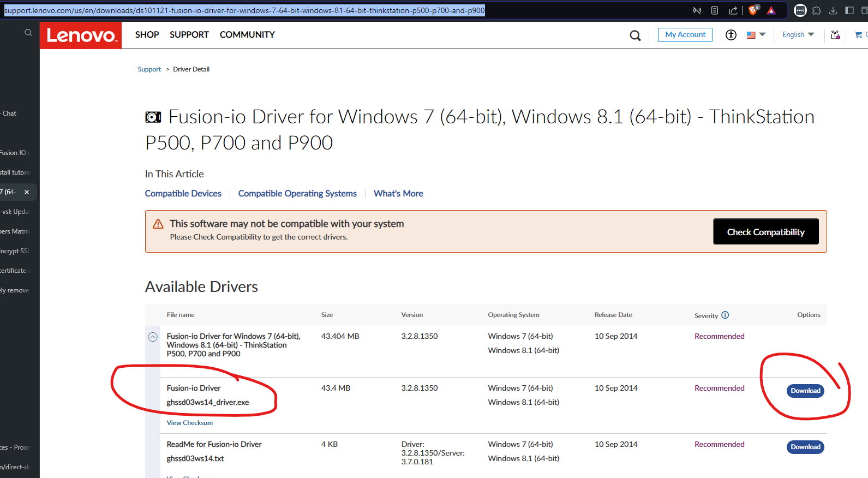Click the ghssd03ws14_driver.exe file name
Screen dimensions: 868x478
pyautogui.click(x=208, y=402)
